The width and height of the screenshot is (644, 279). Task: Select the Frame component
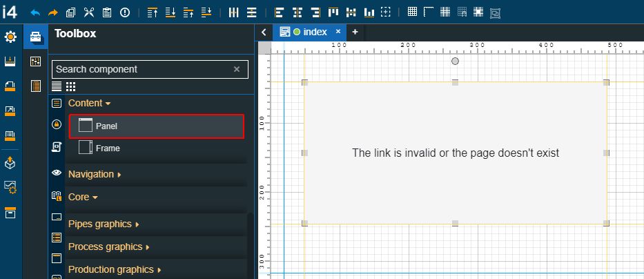tap(157, 148)
